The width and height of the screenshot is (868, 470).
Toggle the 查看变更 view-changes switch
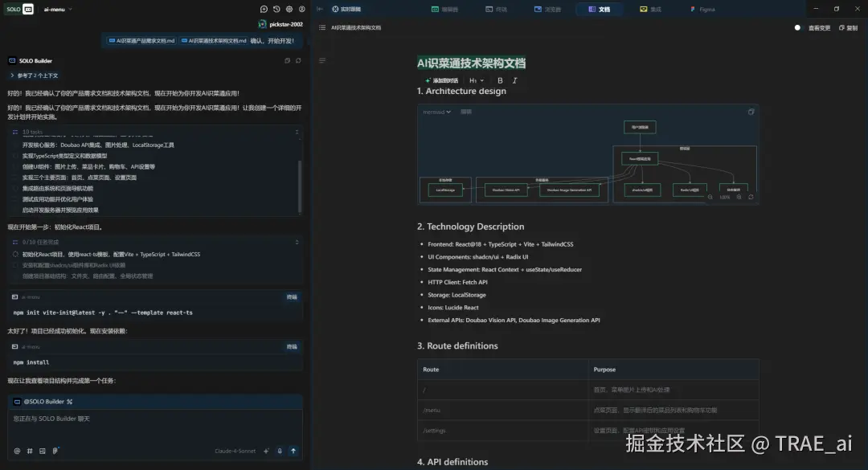[797, 27]
